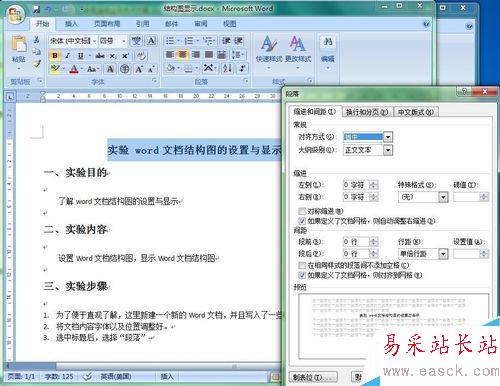Click the Center alignment icon
500x386 pixels.
click(183, 54)
